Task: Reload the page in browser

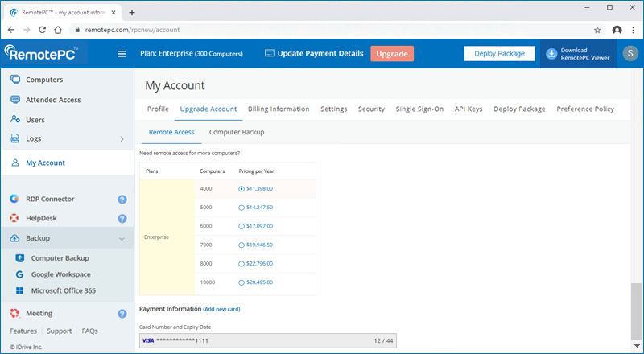Action: [x=41, y=30]
